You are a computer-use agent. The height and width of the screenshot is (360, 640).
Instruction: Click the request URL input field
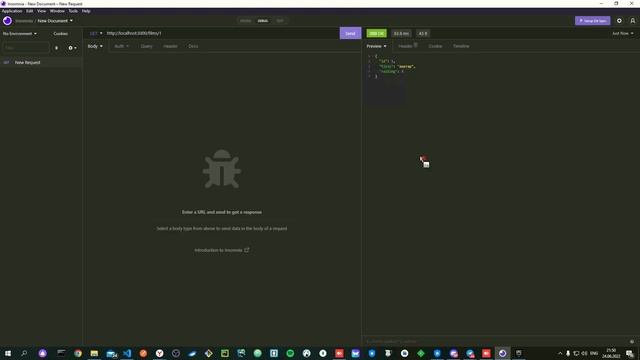tap(222, 33)
